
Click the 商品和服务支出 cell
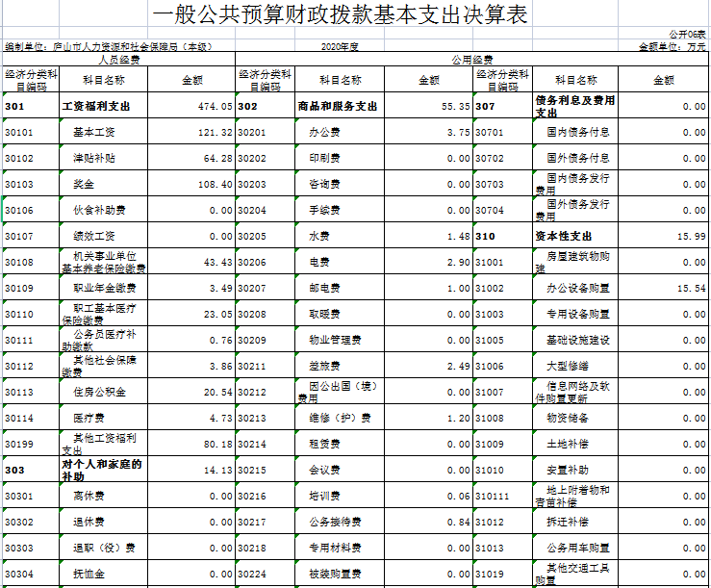click(338, 106)
